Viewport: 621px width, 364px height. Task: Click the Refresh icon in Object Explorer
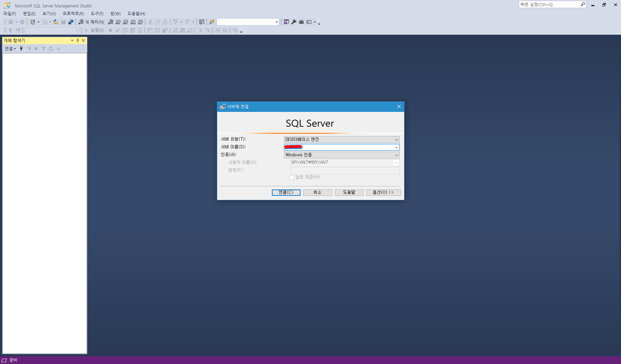51,49
